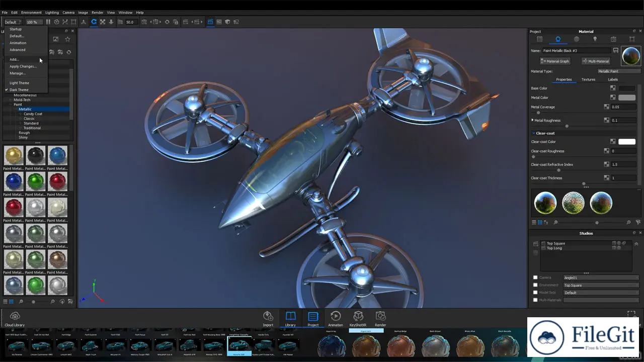
Task: Select Candy Coat in library tree
Action: [x=33, y=114]
